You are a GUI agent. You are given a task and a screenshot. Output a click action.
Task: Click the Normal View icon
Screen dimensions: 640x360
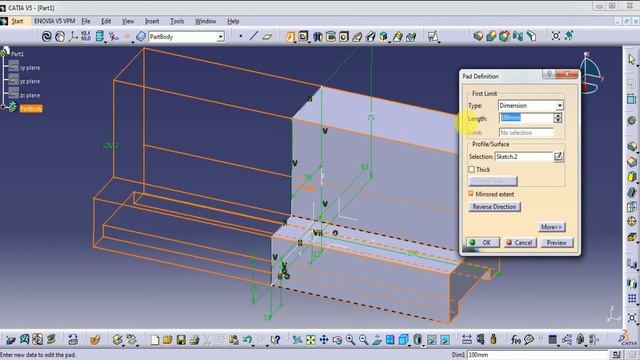coord(377,340)
